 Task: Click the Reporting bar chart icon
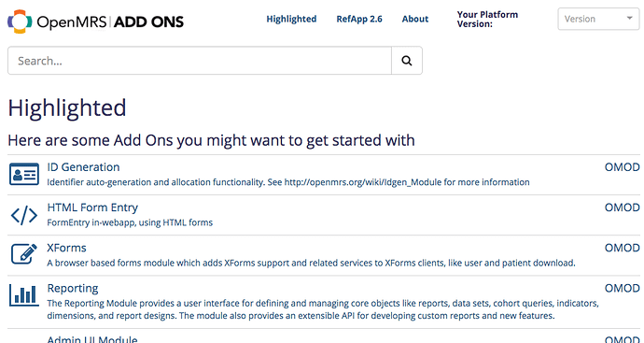[24, 296]
